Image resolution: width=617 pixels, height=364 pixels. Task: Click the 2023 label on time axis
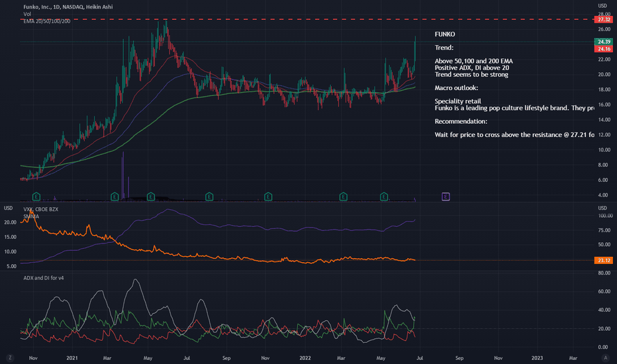point(537,358)
